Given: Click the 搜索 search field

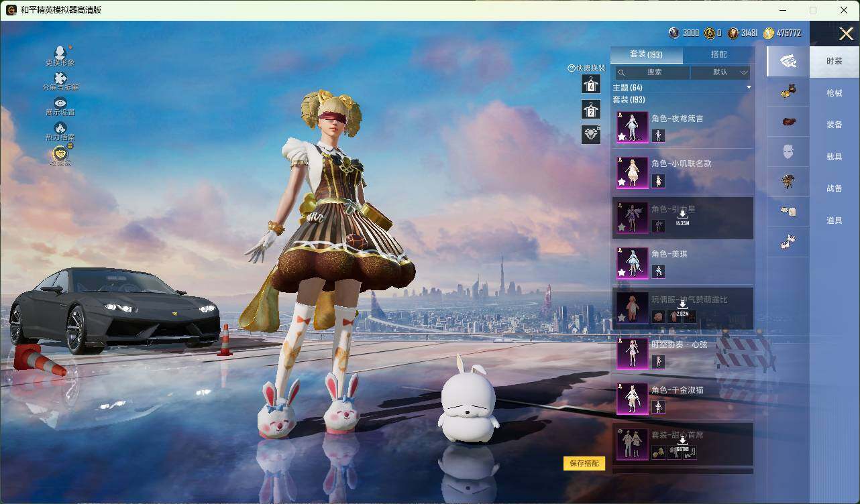Looking at the screenshot, I should tap(653, 72).
